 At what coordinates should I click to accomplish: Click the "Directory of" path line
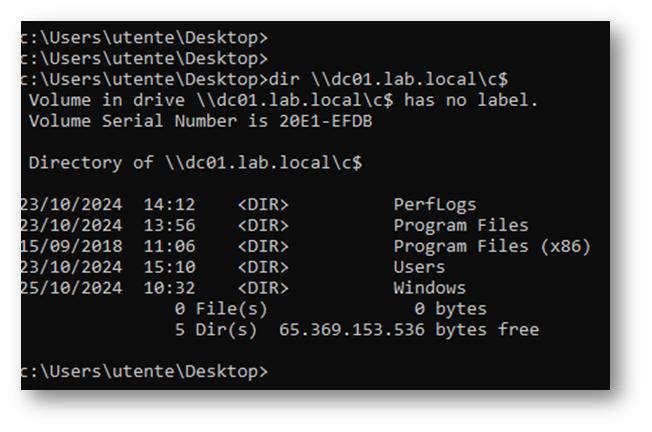coord(195,163)
